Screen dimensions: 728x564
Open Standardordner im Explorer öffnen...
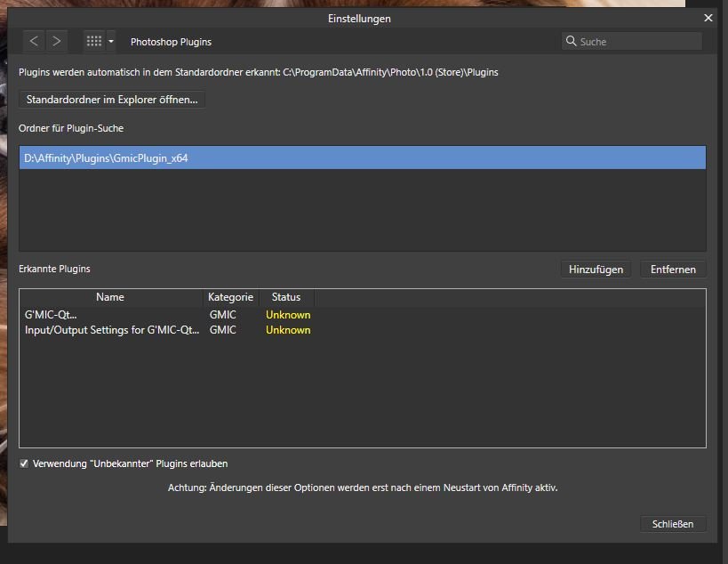112,100
